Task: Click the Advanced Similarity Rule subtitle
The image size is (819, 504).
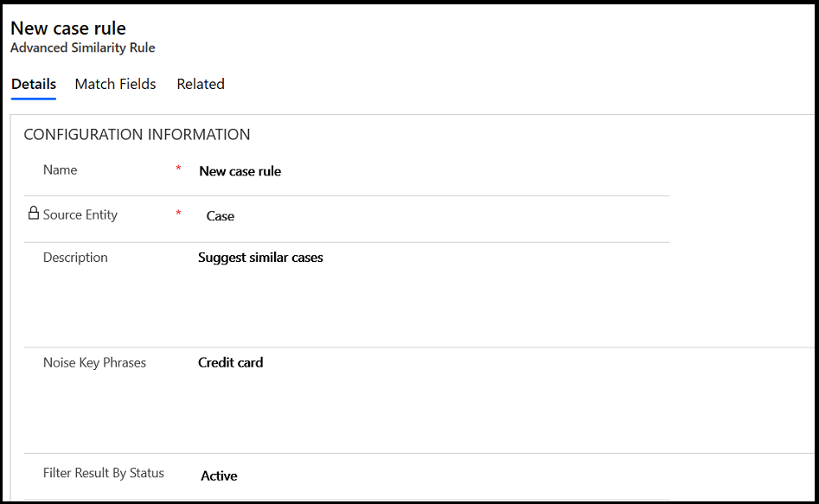Action: 83,48
